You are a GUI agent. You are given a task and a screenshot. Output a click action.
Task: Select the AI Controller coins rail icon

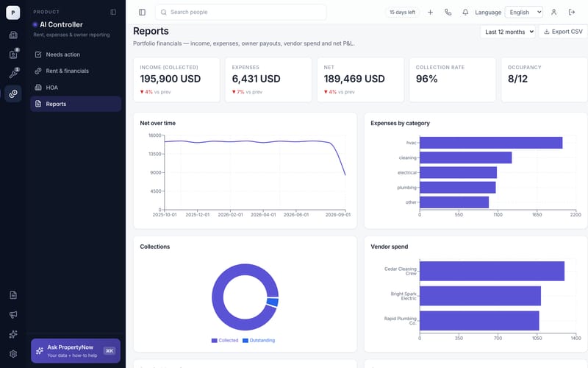pyautogui.click(x=13, y=93)
